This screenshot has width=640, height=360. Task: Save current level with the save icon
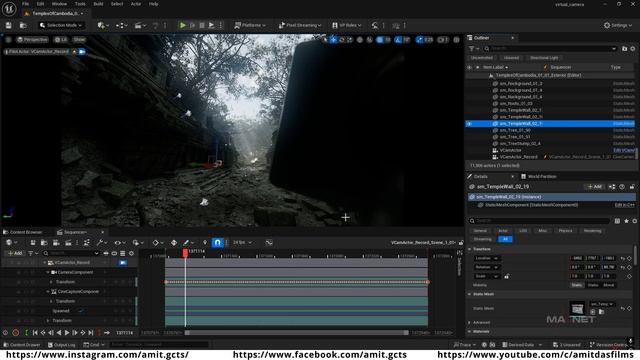9,25
